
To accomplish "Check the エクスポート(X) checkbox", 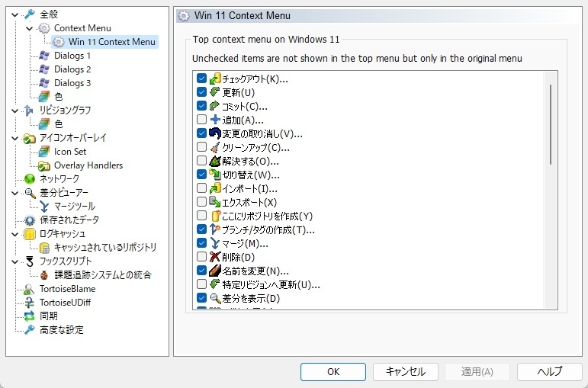I will pyautogui.click(x=201, y=202).
